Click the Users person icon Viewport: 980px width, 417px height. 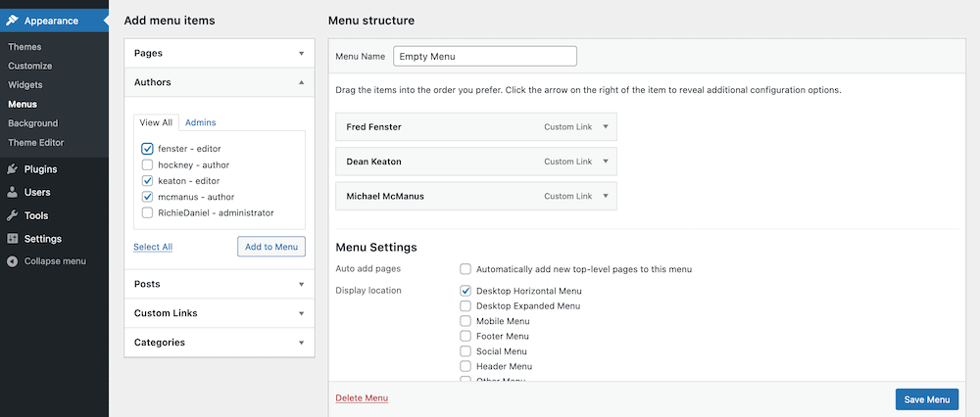pyautogui.click(x=13, y=193)
